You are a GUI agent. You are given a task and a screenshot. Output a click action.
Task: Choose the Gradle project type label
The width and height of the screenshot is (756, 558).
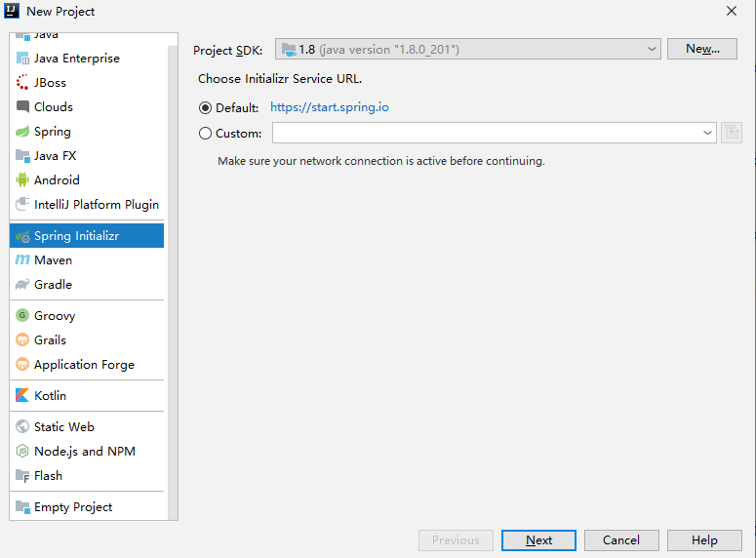53,285
